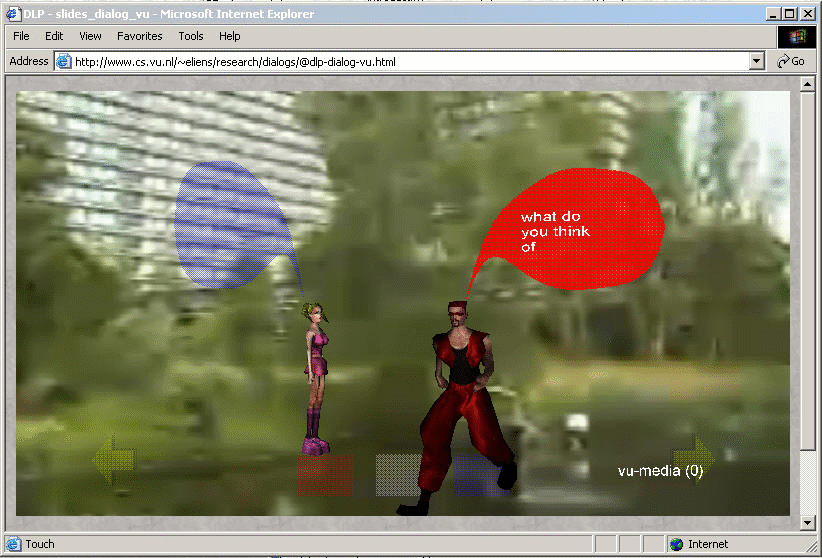Expand the address bar history dropdown
This screenshot has width=822, height=558.
(x=756, y=61)
